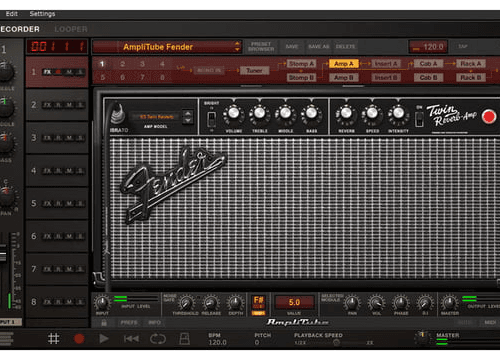This screenshot has height=360, width=500.
Task: Click the amp's REVERB knob
Action: pos(346,113)
